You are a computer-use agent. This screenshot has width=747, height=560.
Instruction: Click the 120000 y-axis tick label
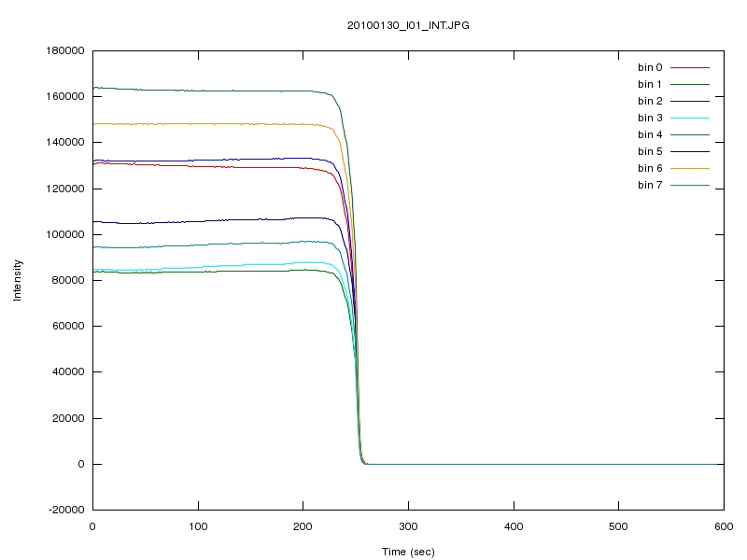[x=65, y=189]
